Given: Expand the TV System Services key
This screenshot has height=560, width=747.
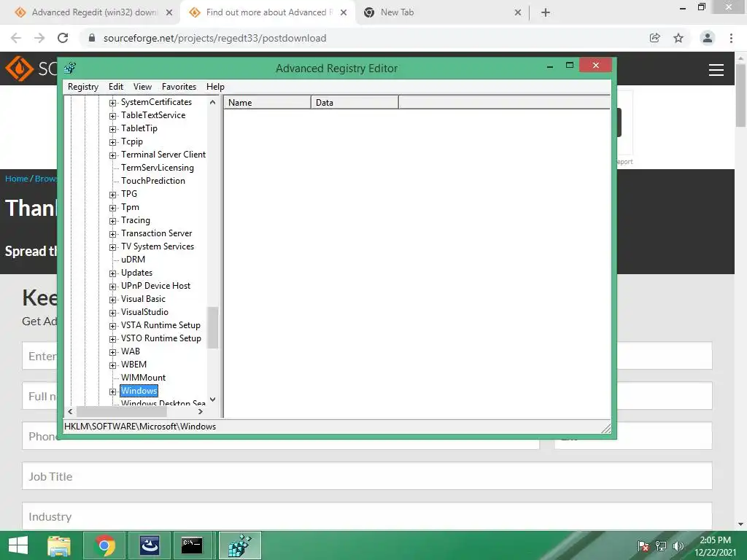Looking at the screenshot, I should coord(112,247).
